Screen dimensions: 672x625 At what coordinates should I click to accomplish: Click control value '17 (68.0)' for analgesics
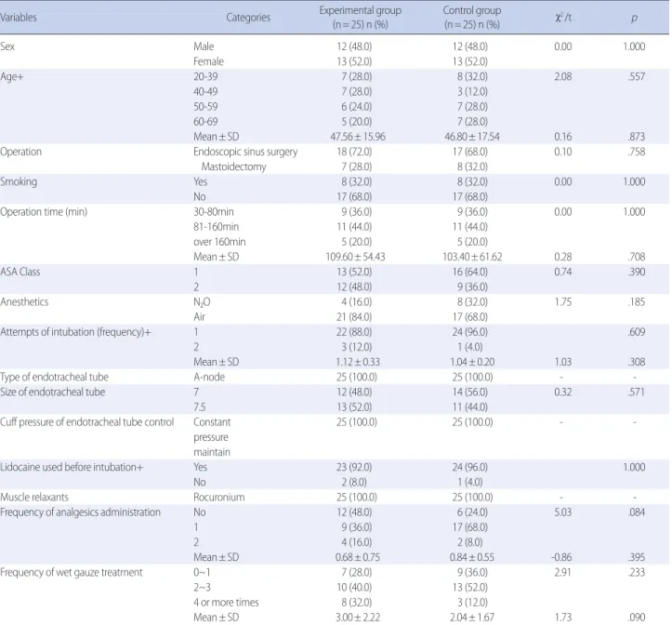[x=470, y=527]
